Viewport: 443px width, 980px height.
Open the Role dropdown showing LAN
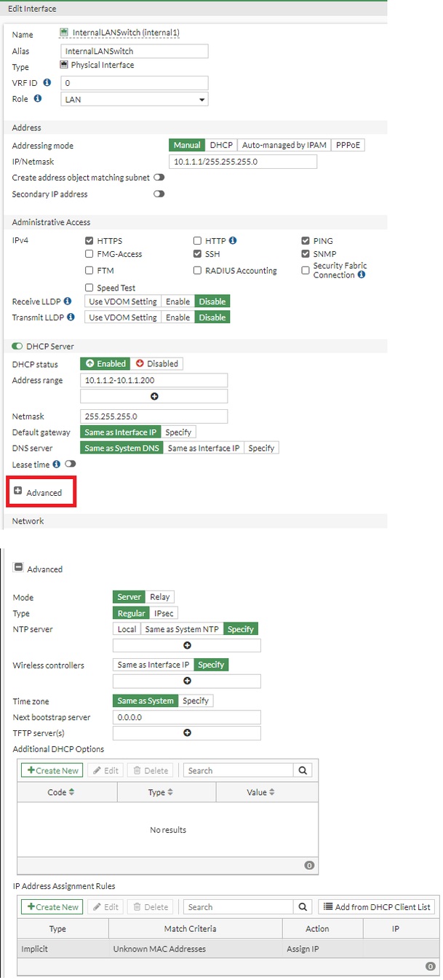(135, 99)
